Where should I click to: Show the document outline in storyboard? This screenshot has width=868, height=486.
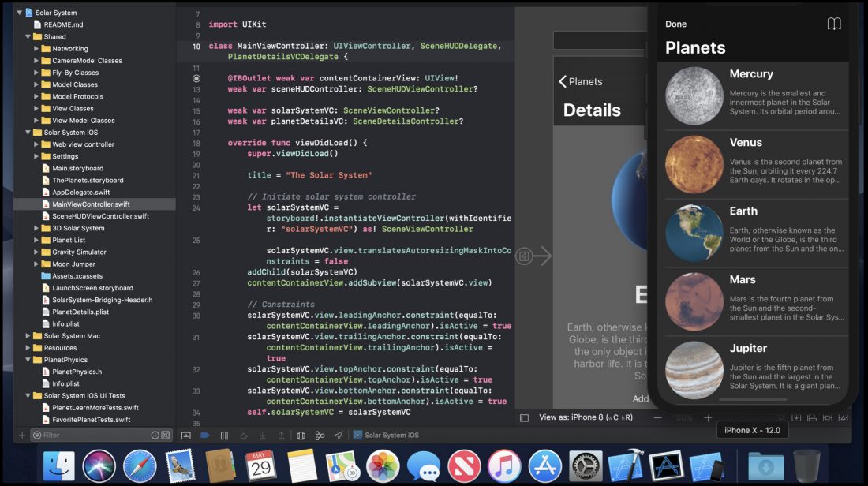click(x=524, y=417)
